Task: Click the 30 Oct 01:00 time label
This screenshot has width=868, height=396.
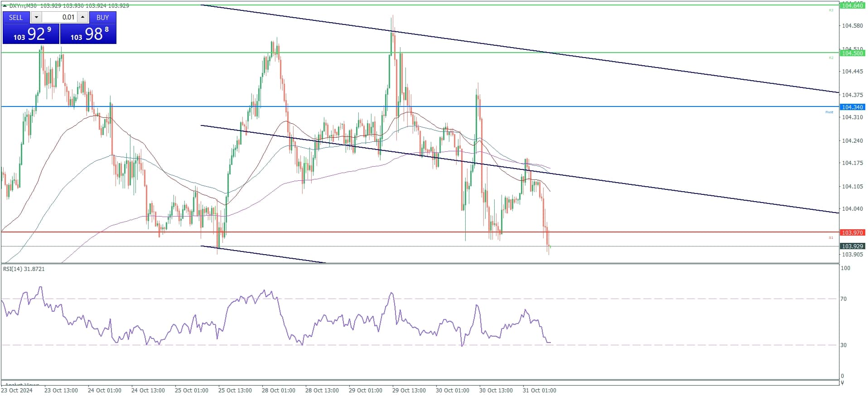Action: point(453,391)
